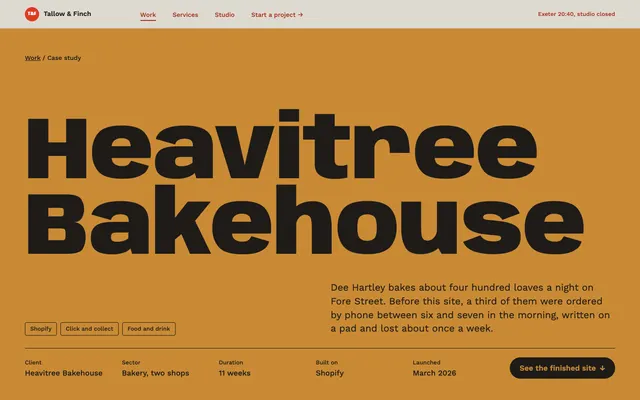Click the Exeter 20:40 studio closed status

tap(576, 14)
